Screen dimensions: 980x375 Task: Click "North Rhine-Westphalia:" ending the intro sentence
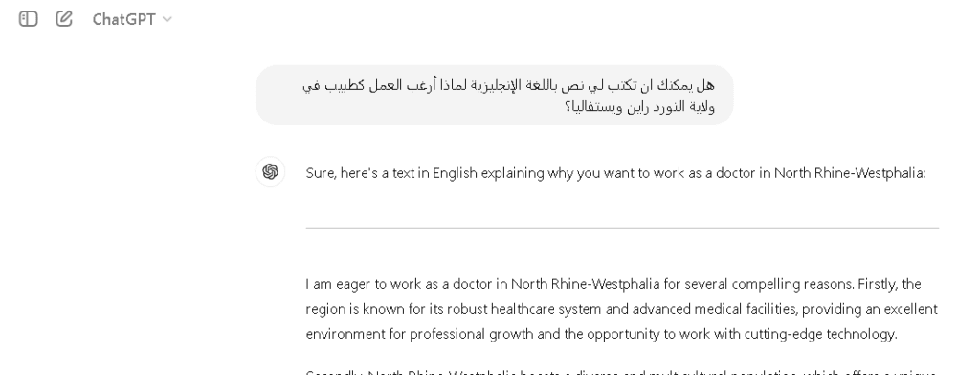tap(850, 173)
